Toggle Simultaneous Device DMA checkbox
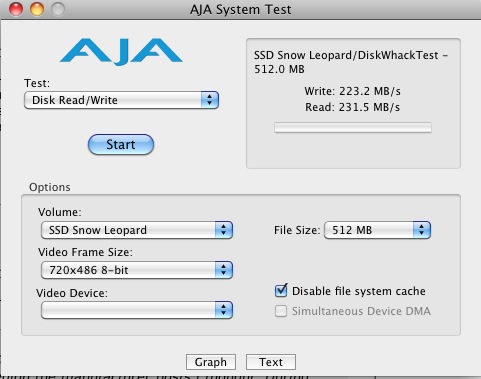The image size is (481, 379). pos(281,311)
